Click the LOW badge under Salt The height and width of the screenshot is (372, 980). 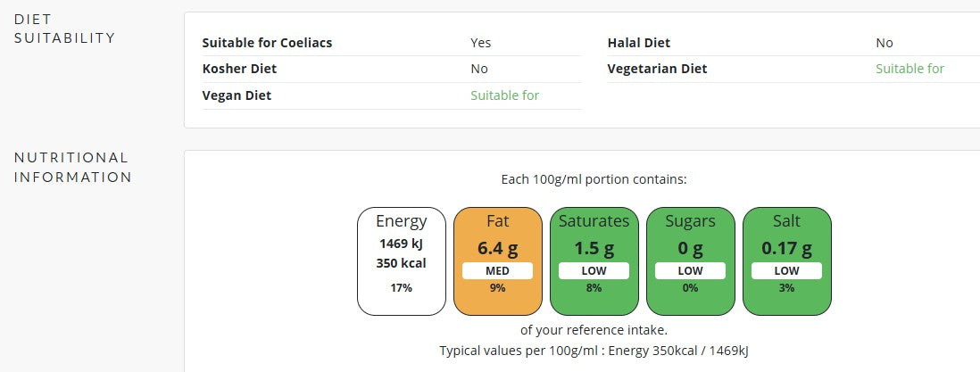point(786,270)
